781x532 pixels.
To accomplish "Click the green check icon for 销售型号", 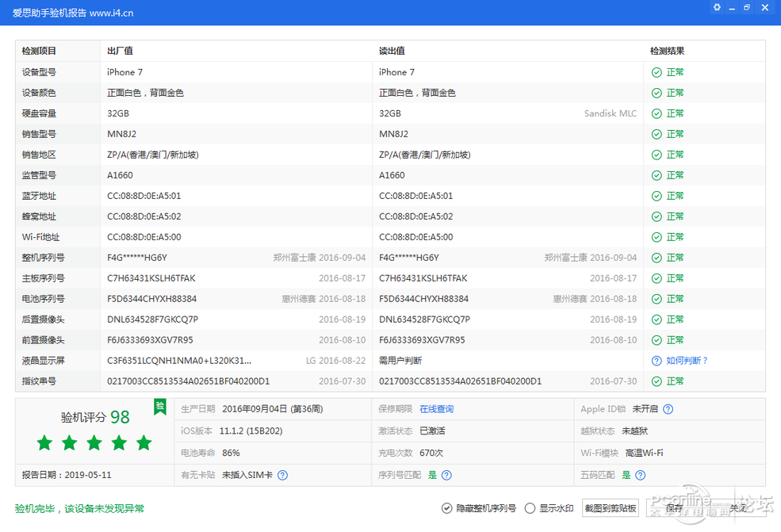I will [657, 135].
